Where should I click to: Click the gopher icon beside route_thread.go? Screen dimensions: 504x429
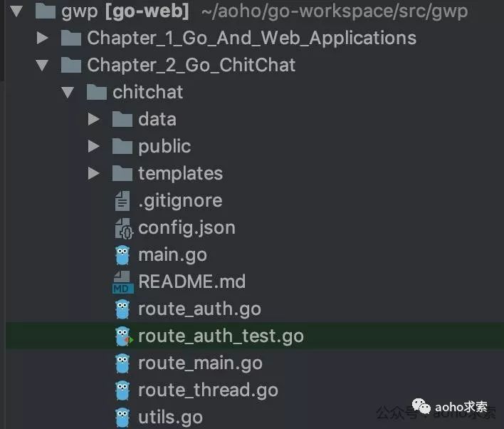[x=122, y=391]
